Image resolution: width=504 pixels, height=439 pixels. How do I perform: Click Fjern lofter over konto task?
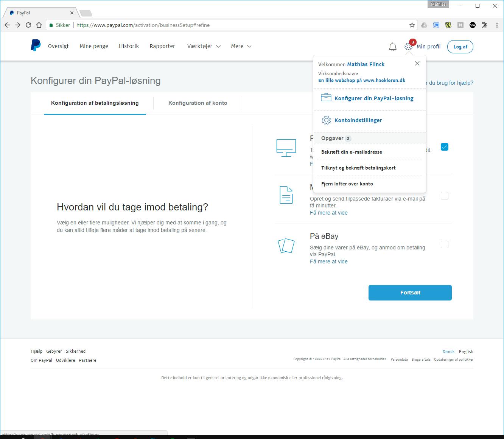pyautogui.click(x=347, y=184)
